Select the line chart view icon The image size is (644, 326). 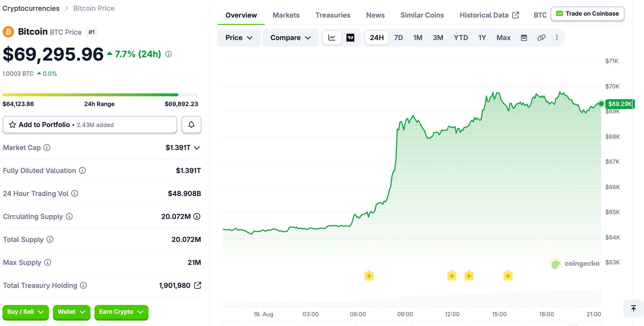point(332,38)
